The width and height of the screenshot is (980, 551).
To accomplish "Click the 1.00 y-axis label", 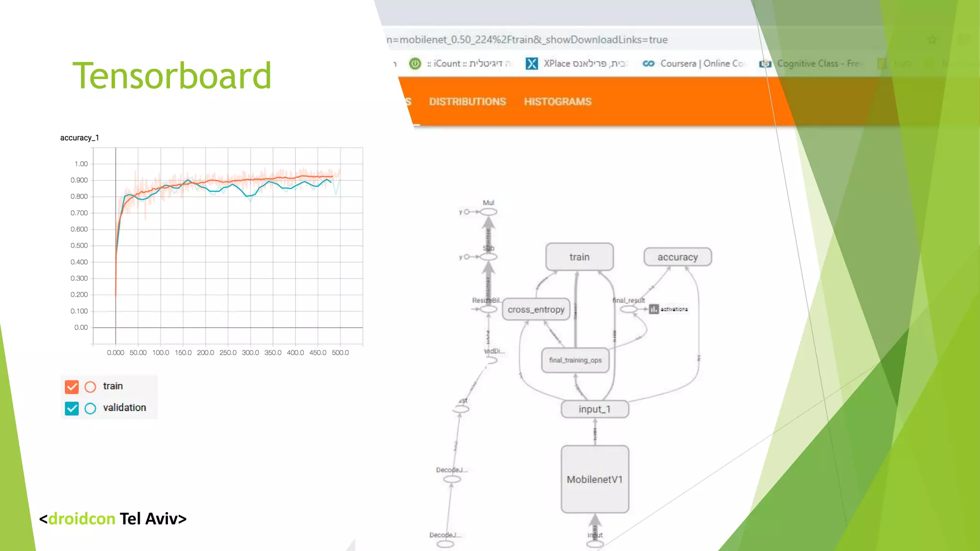I will click(x=81, y=164).
